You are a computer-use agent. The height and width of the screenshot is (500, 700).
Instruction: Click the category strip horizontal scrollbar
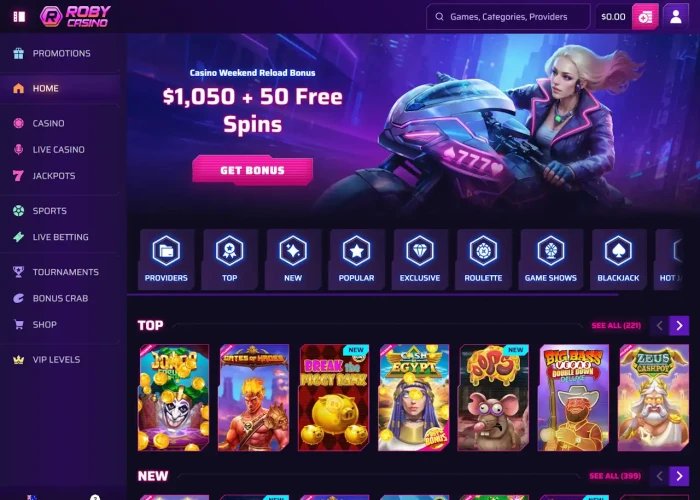373,295
